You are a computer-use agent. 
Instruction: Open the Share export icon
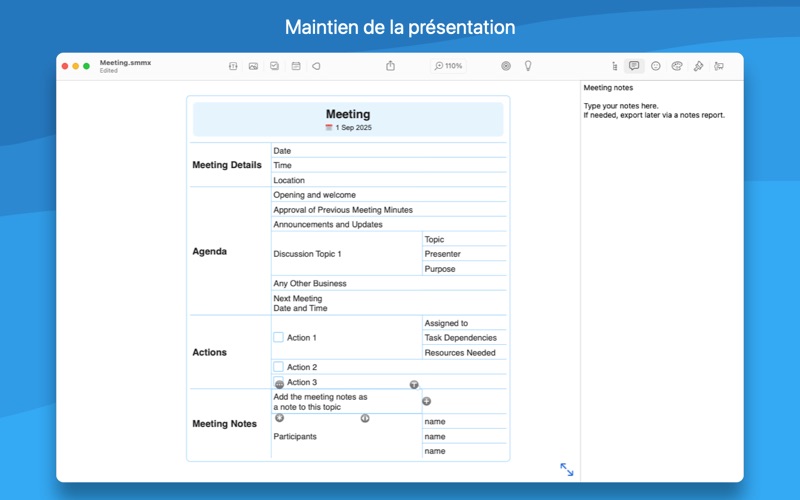tap(390, 65)
